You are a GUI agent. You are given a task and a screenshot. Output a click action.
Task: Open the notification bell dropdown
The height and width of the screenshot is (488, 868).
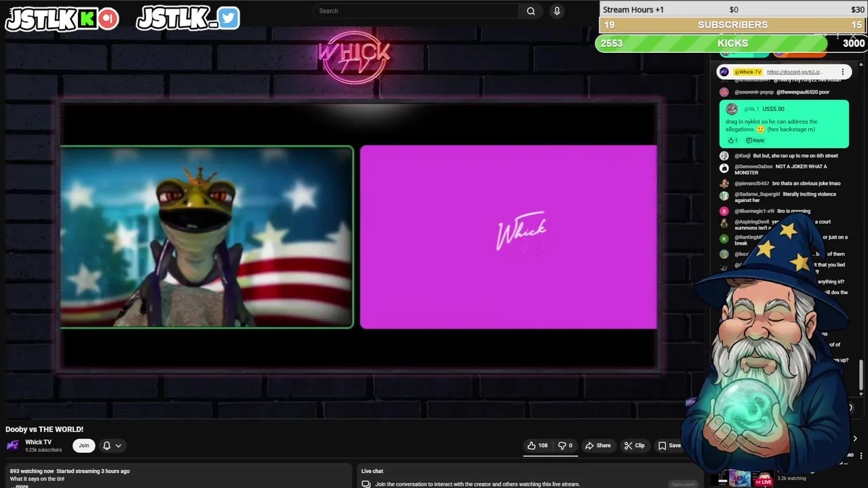click(x=112, y=445)
